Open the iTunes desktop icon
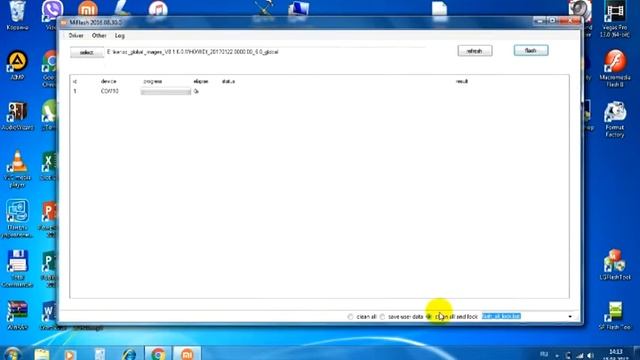Screen dimensions: 640x360 (158, 8)
